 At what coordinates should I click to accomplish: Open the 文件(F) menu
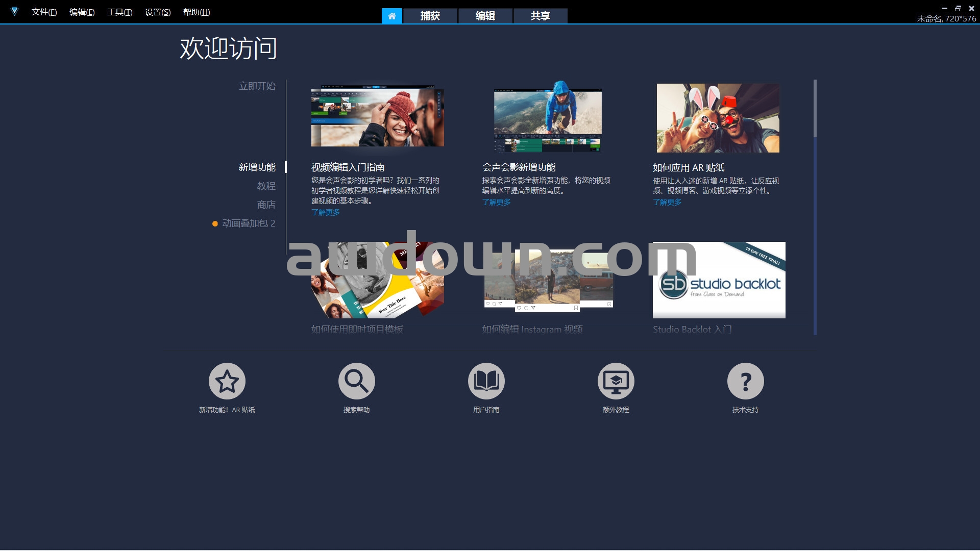pos(44,12)
